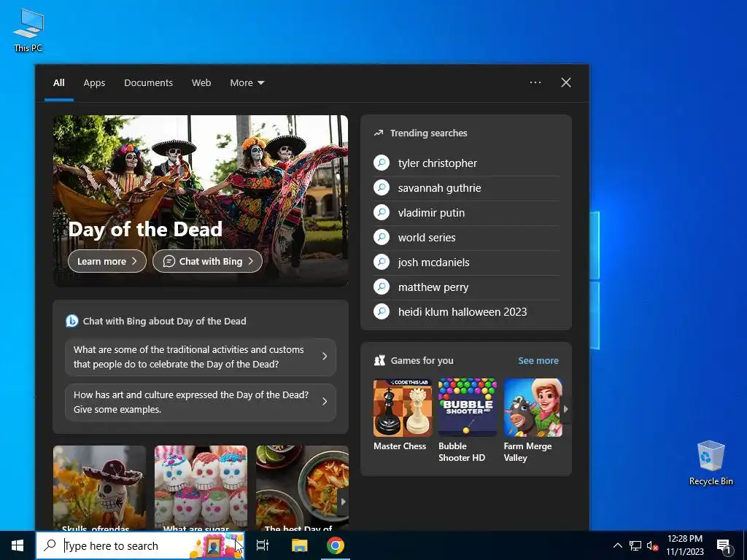The width and height of the screenshot is (747, 560).
Task: Open the best Day of the Dead food card
Action: pyautogui.click(x=302, y=488)
